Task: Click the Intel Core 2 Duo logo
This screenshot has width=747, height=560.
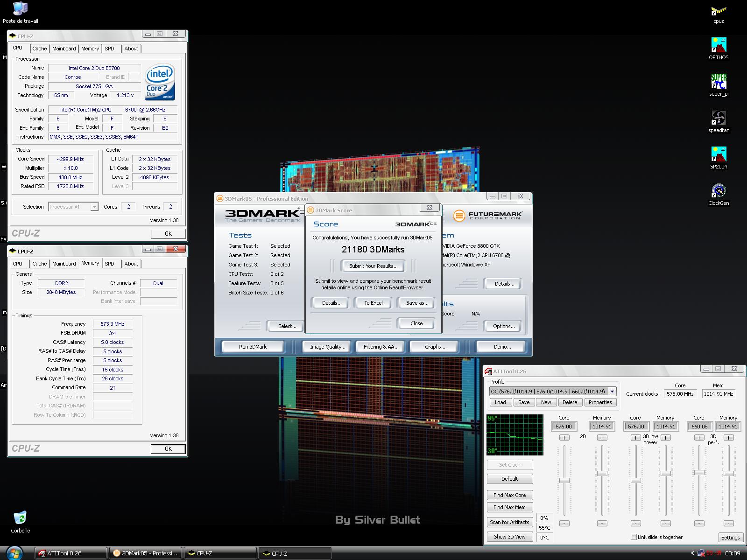Action: (160, 82)
